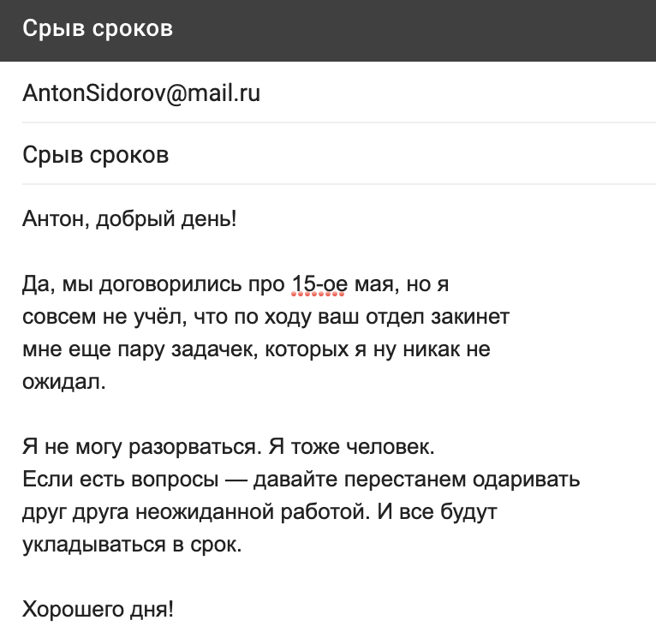Click the sentence 'Я тоже человек.'
This screenshot has height=644, width=656.
pos(351,447)
